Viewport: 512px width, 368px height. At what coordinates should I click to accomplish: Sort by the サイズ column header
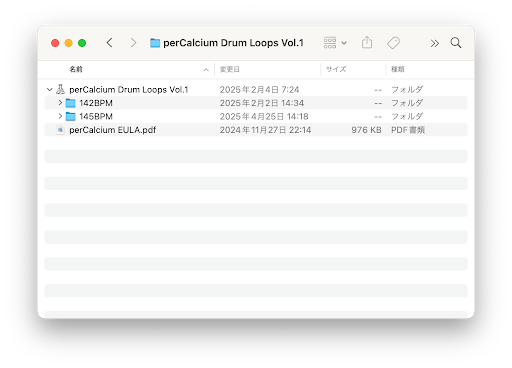(336, 69)
